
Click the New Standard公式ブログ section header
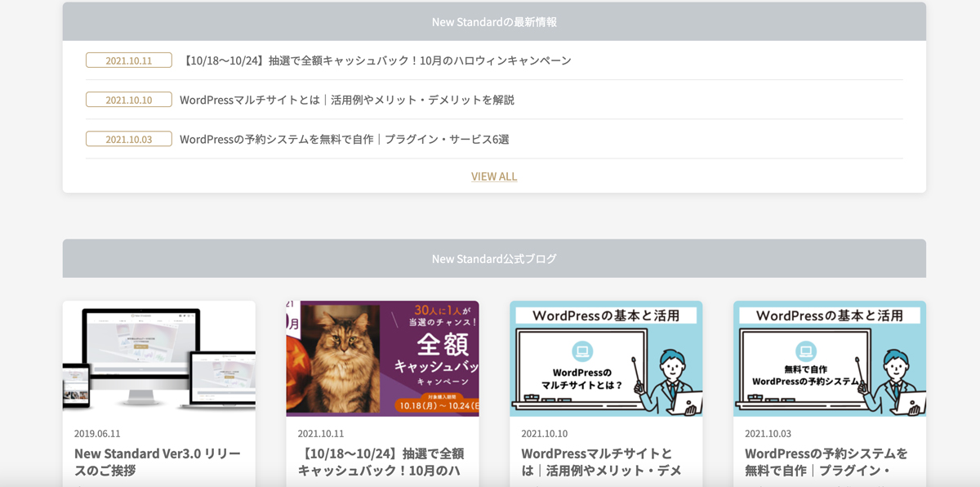493,257
